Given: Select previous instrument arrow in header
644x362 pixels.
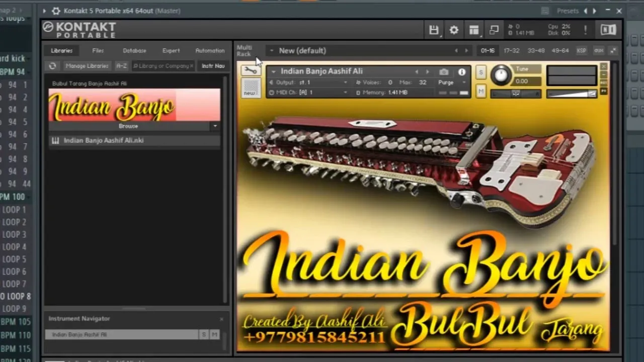Looking at the screenshot, I should tap(417, 72).
